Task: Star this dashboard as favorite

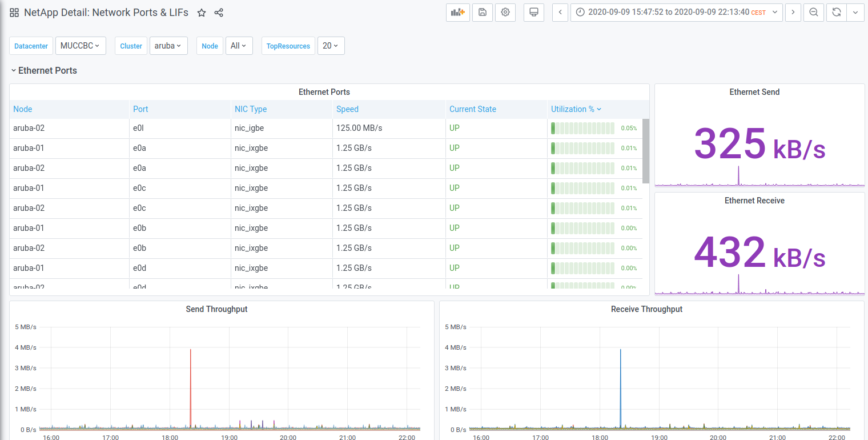Action: click(x=202, y=13)
